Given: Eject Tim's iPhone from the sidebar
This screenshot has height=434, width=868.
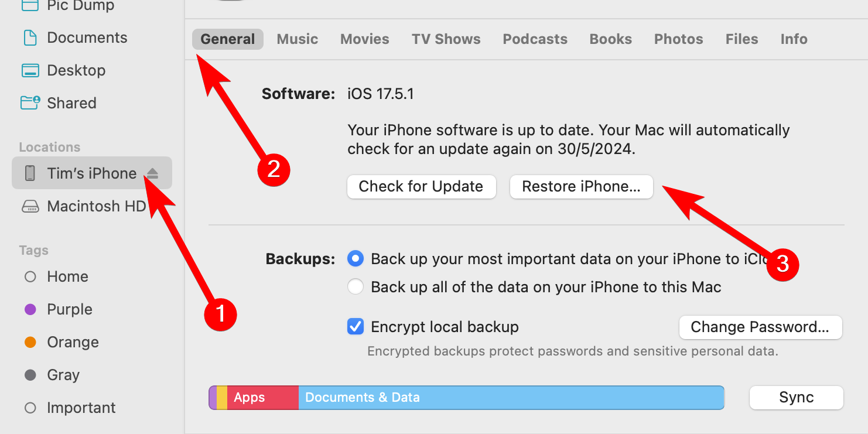Looking at the screenshot, I should pyautogui.click(x=152, y=173).
